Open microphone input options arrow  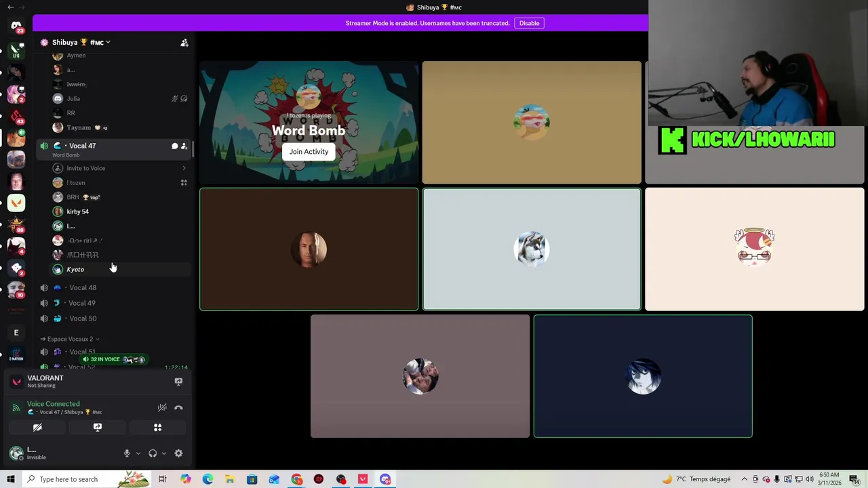(x=138, y=453)
